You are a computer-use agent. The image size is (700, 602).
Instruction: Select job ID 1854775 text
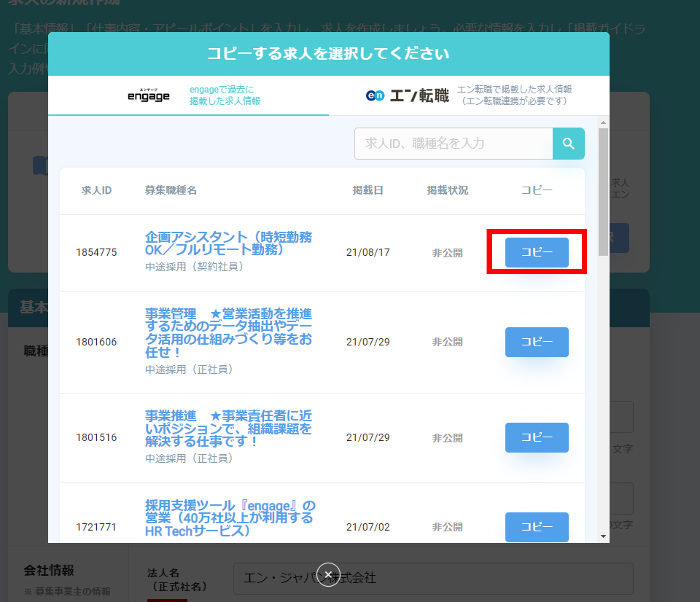pos(96,252)
